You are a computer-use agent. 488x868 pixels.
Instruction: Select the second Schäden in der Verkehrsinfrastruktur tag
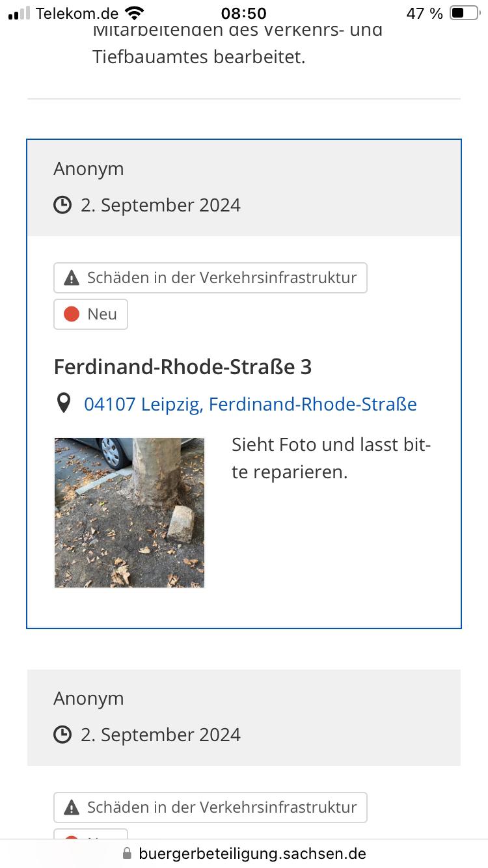tap(210, 807)
